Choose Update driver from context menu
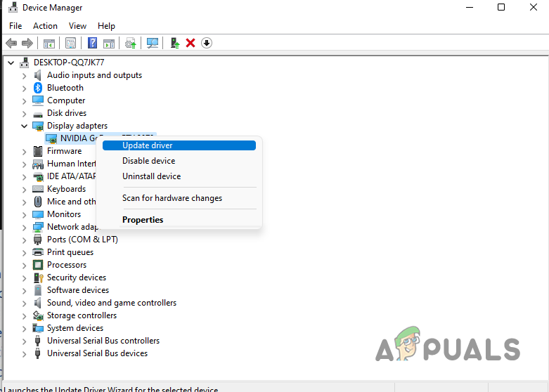The image size is (549, 392). [179, 145]
